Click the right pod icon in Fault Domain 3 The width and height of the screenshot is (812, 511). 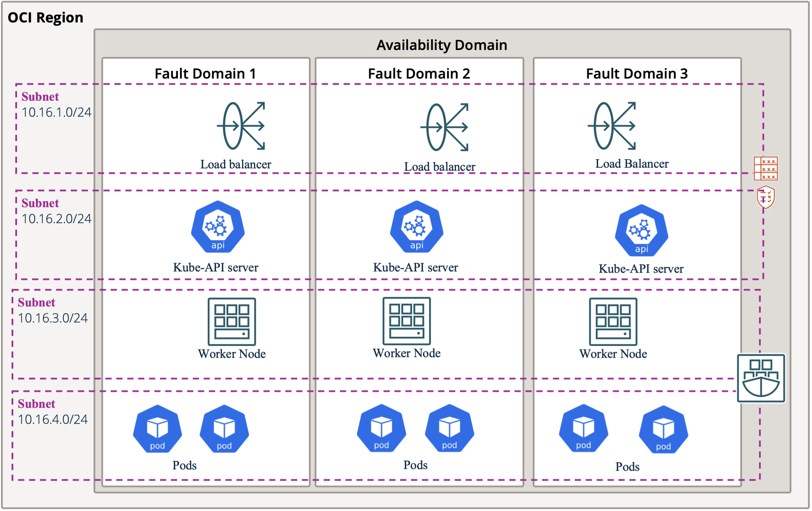(663, 429)
